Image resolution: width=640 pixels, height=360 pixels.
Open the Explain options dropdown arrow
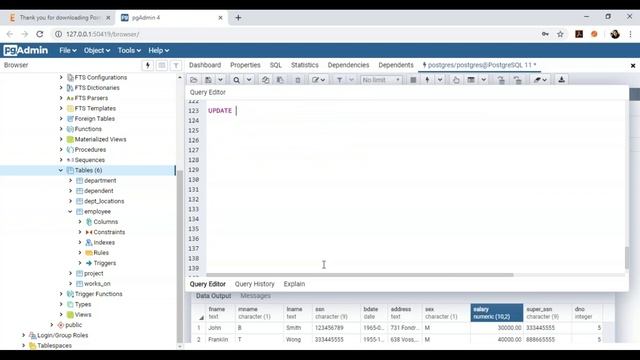tap(483, 80)
